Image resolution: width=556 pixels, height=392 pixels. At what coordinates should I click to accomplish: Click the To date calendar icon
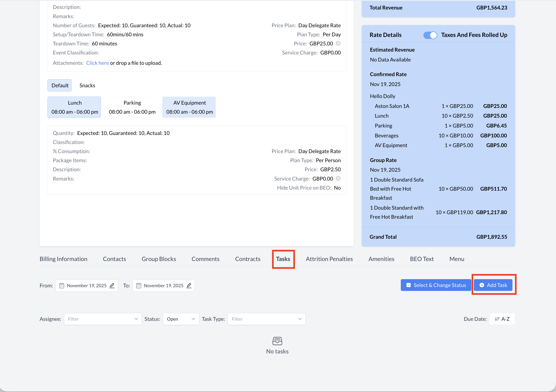coord(138,286)
